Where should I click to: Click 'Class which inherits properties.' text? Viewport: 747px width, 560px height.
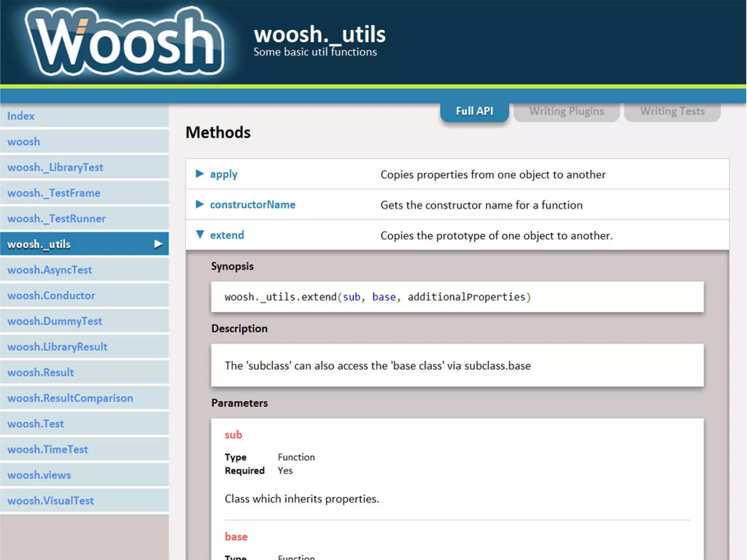pyautogui.click(x=302, y=499)
